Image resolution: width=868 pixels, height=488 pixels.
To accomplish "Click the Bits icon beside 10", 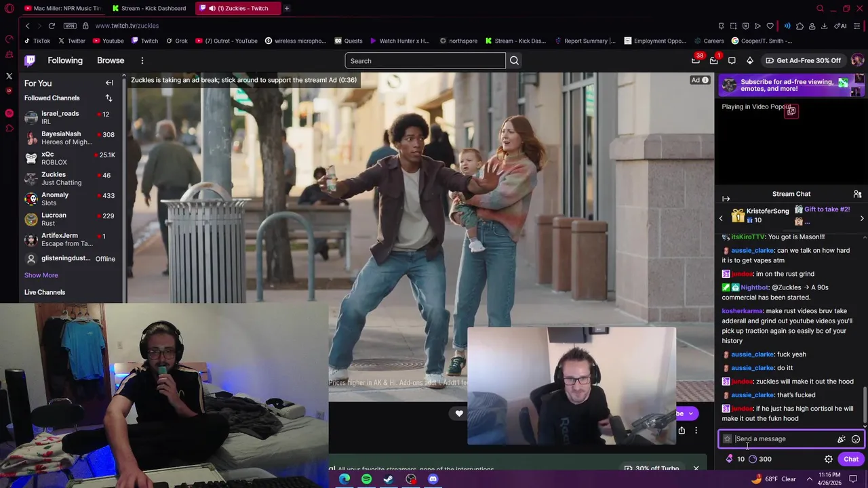I will [730, 459].
